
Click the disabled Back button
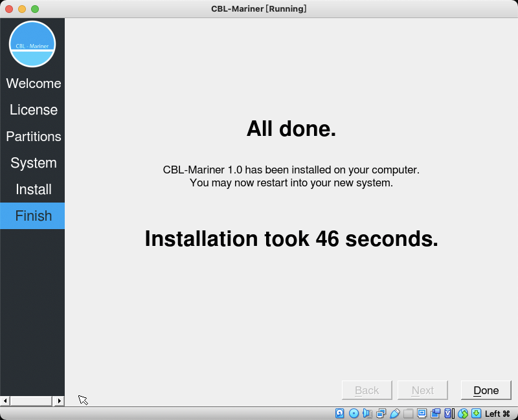coord(367,390)
